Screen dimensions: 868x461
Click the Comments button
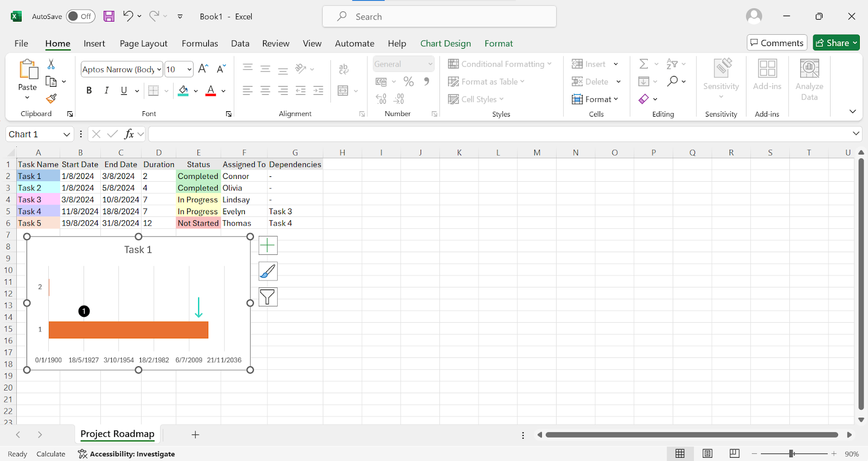point(777,43)
